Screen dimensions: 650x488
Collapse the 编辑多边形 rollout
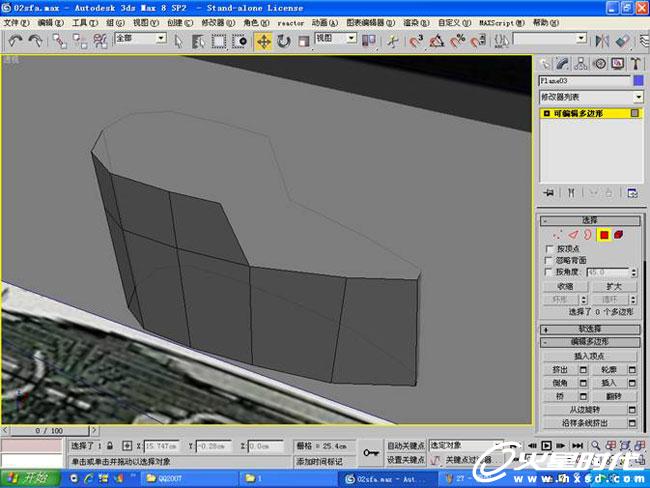tap(590, 342)
